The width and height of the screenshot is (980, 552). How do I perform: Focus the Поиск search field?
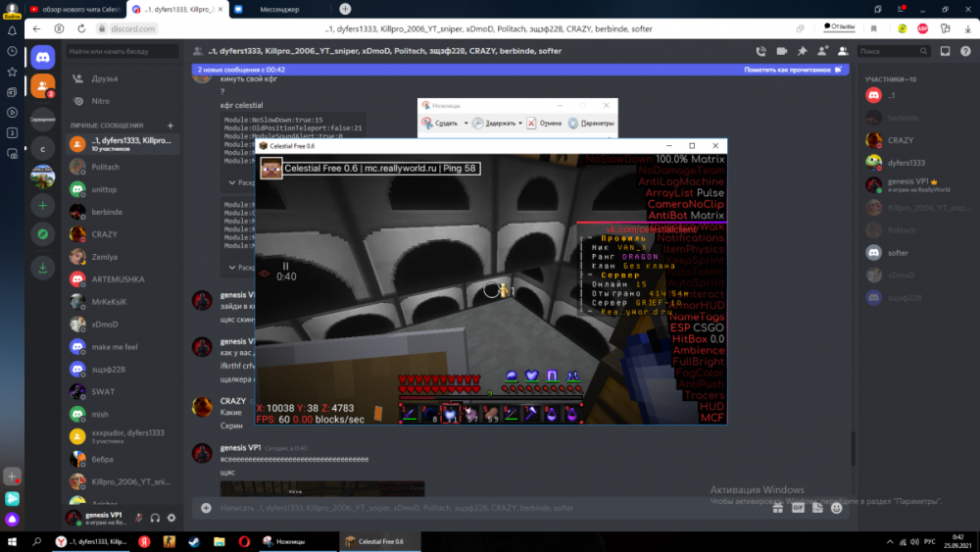893,51
